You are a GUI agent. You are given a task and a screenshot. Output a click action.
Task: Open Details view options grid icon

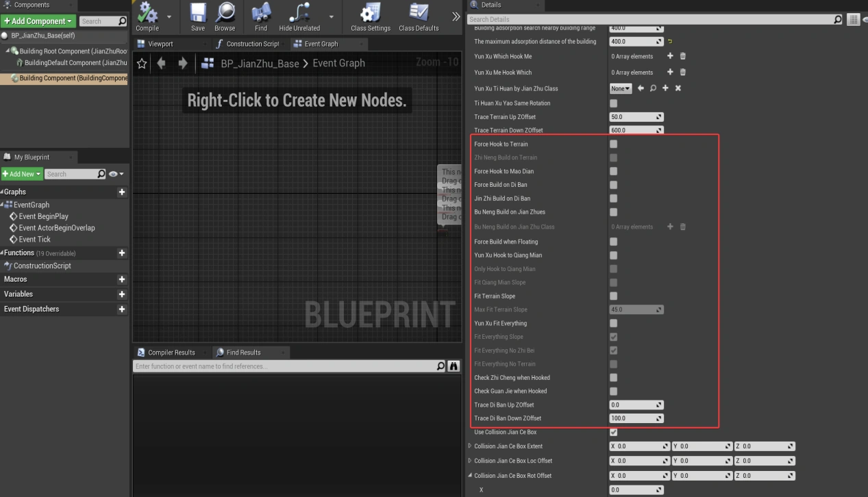click(x=853, y=19)
